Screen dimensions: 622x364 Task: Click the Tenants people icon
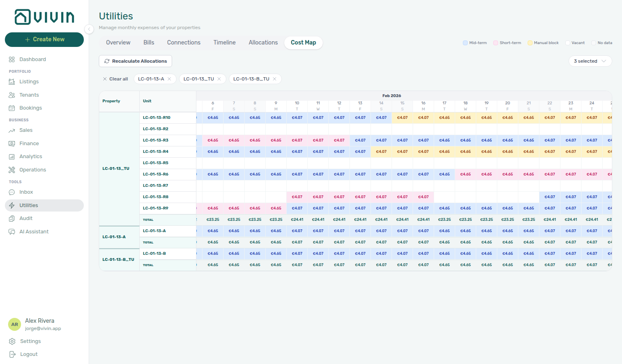[12, 95]
